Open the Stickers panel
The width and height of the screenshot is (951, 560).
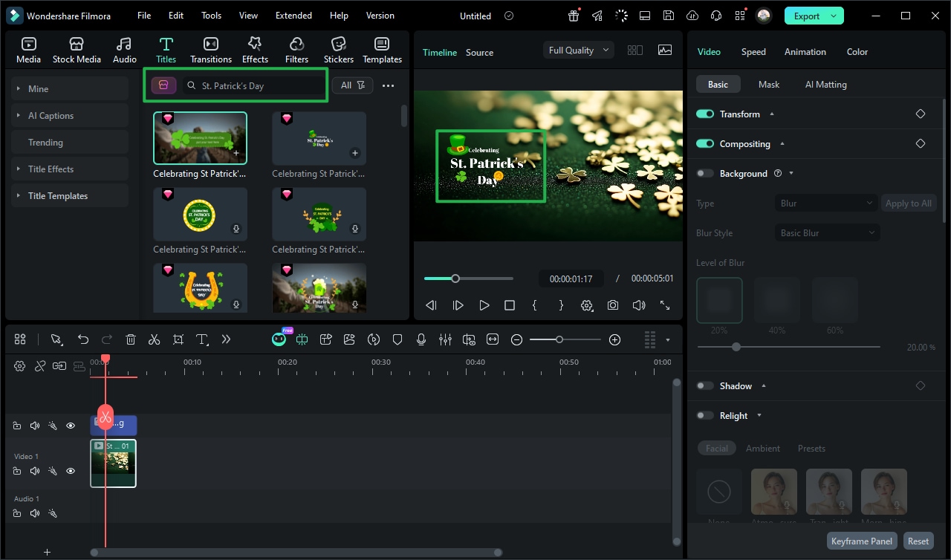pos(338,50)
